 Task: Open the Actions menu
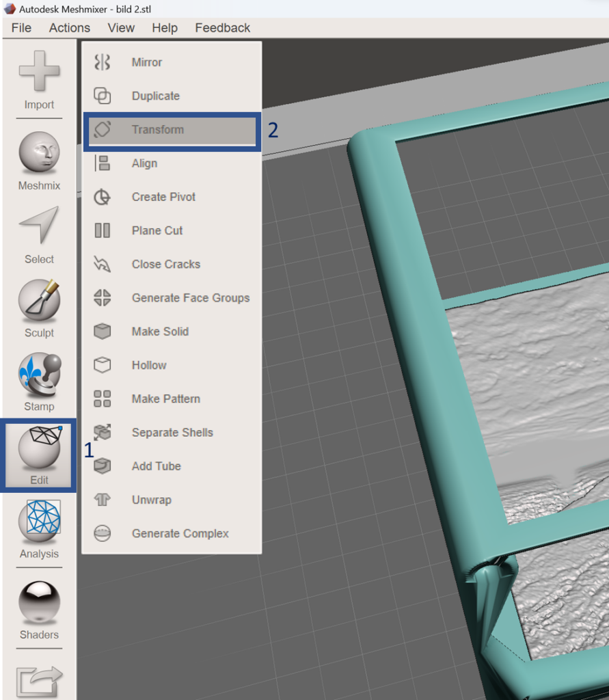[69, 27]
